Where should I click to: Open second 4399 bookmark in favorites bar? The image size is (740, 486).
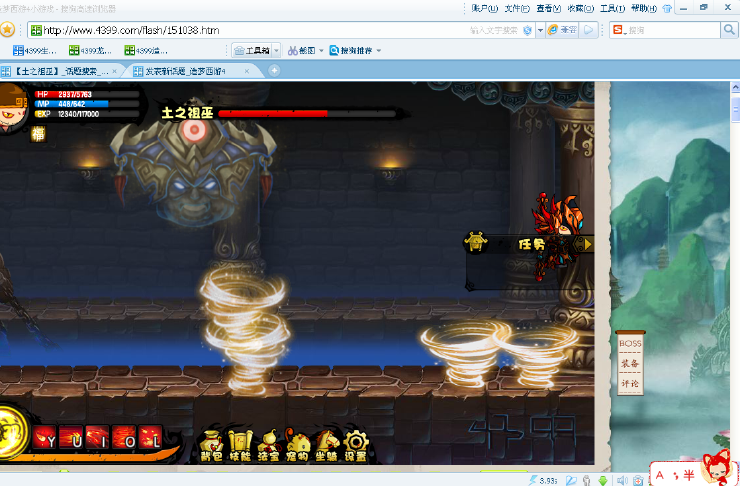pyautogui.click(x=90, y=50)
